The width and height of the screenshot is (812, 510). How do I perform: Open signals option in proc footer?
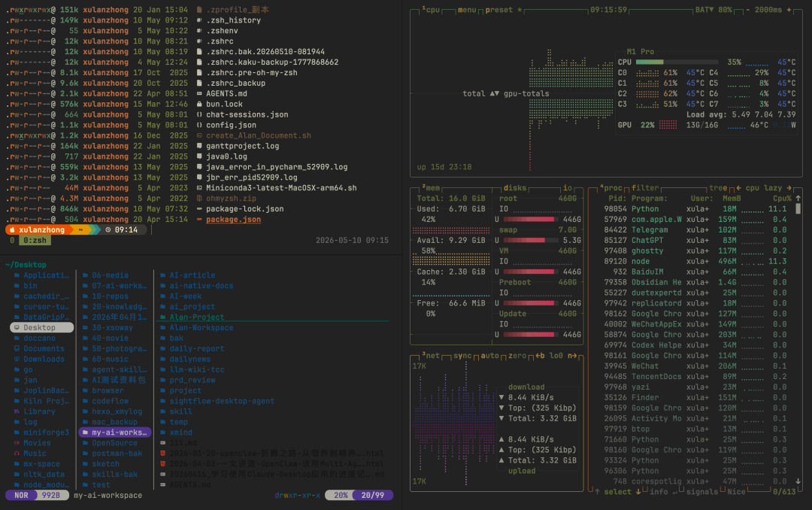click(x=701, y=491)
